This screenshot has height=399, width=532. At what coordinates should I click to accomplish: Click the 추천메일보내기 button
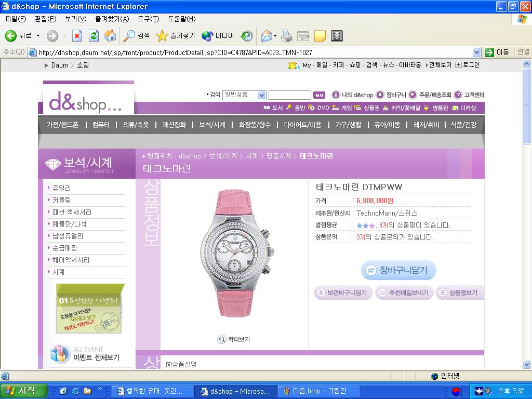point(404,292)
